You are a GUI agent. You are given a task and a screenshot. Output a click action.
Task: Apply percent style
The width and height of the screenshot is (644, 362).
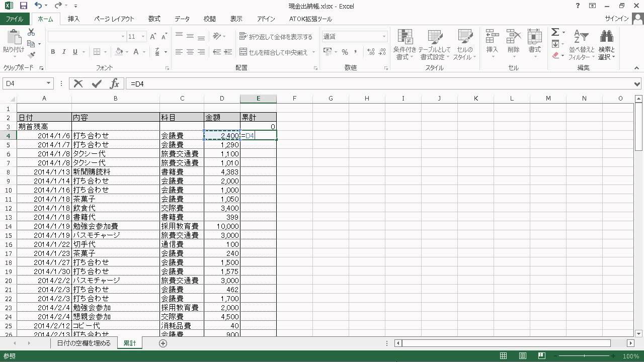tap(345, 52)
